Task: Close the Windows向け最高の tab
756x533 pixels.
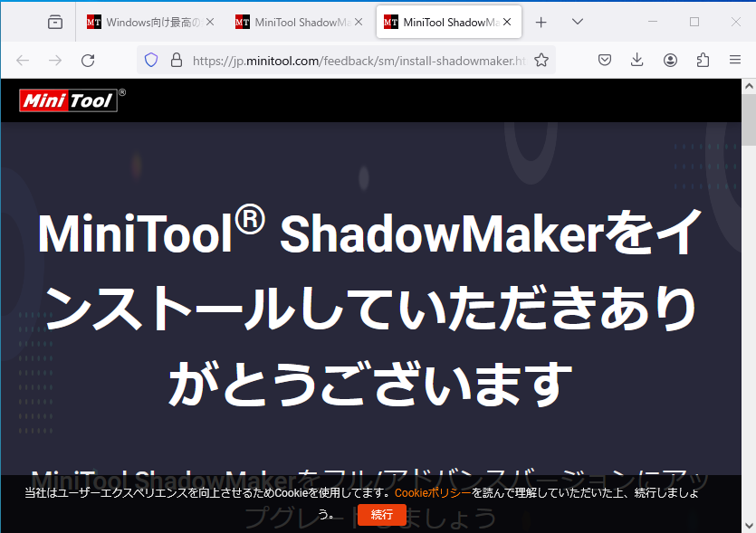Action: point(210,22)
